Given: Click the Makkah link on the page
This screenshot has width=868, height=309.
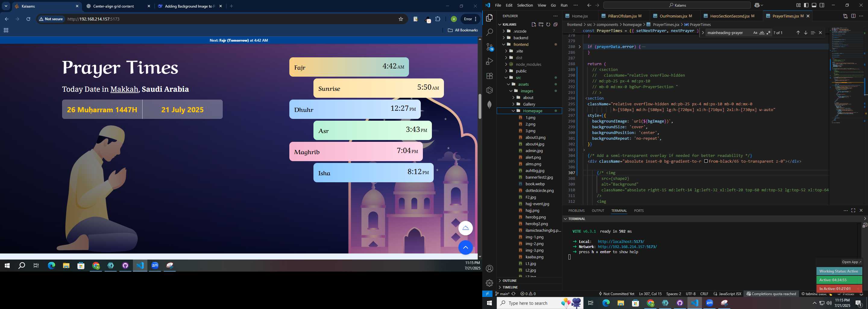Looking at the screenshot, I should pyautogui.click(x=124, y=89).
